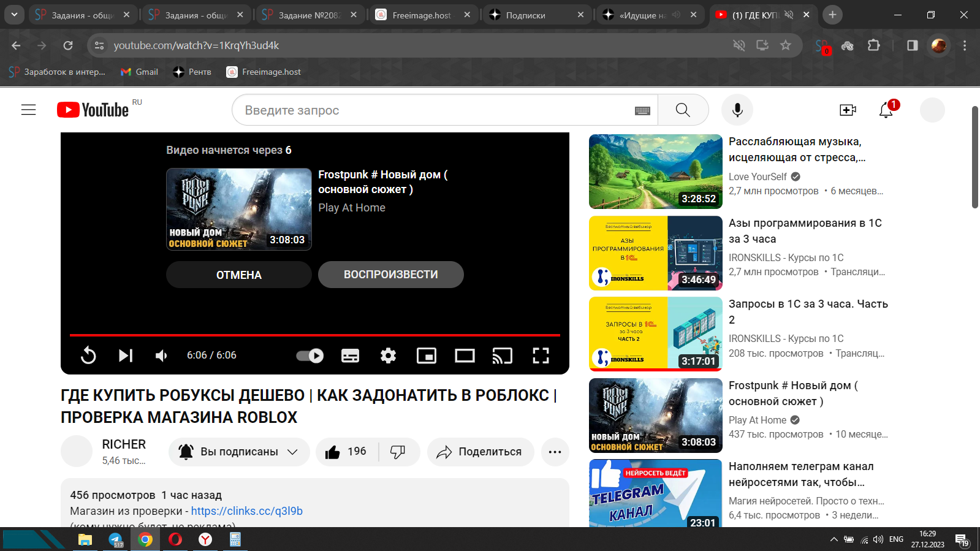
Task: Toggle the Chrome side panel
Action: [913, 45]
